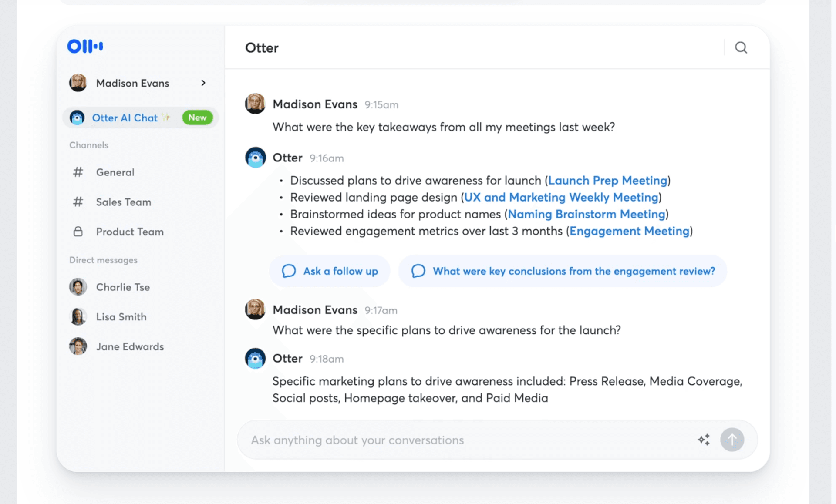Click the Specific marketing plans answer text
The width and height of the screenshot is (836, 504).
click(507, 390)
